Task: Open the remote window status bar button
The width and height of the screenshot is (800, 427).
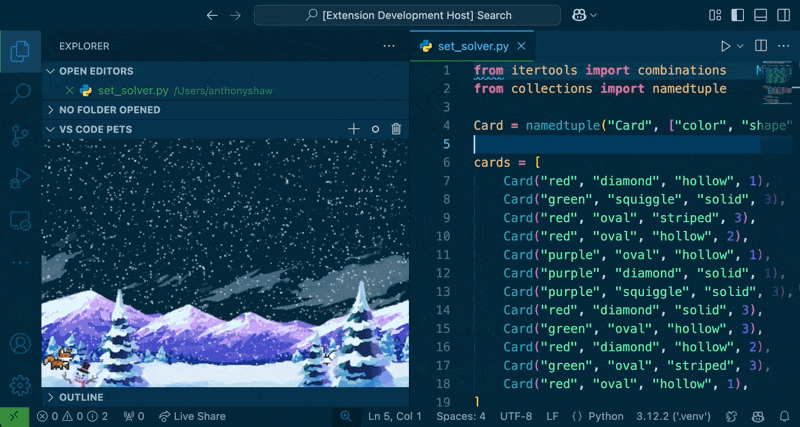Action: click(x=14, y=416)
